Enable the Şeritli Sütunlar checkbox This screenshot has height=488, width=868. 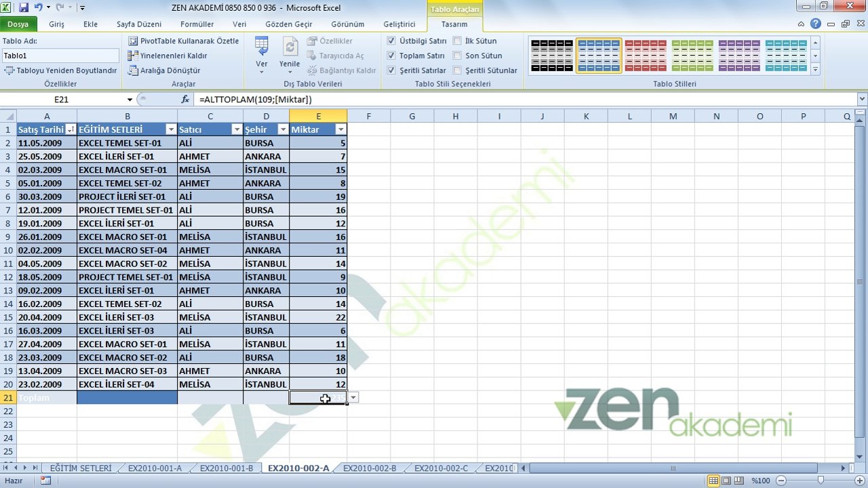click(x=458, y=70)
